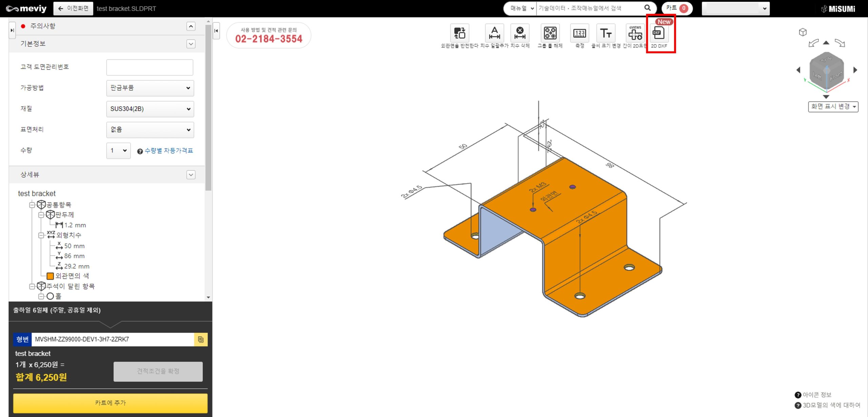Collapse the 주의사항 section with chevron

point(191,26)
